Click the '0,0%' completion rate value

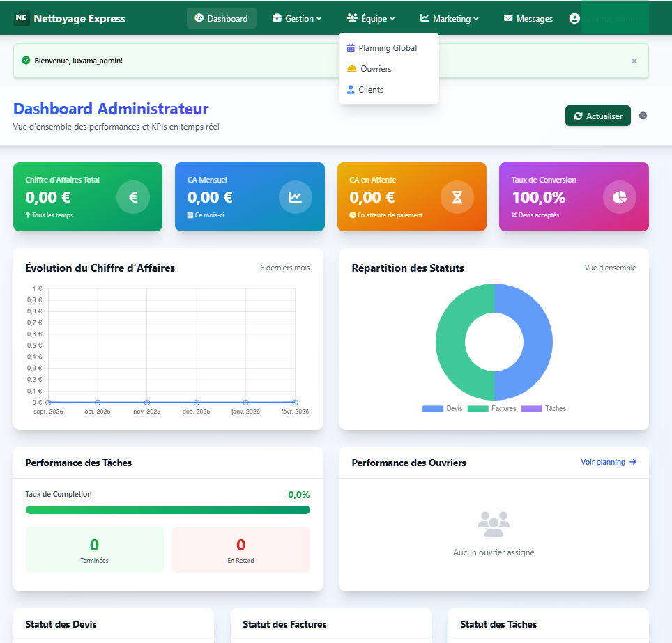[299, 495]
